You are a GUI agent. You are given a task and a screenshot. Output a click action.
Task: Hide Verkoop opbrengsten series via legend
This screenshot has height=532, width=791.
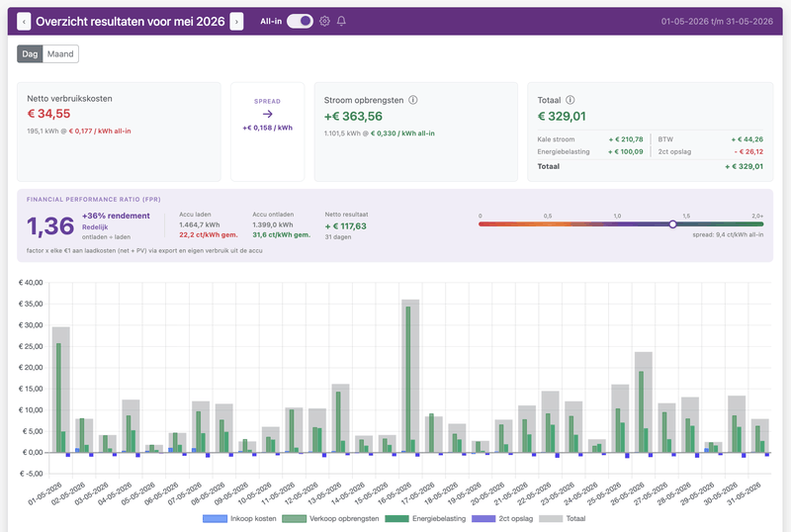coord(330,518)
